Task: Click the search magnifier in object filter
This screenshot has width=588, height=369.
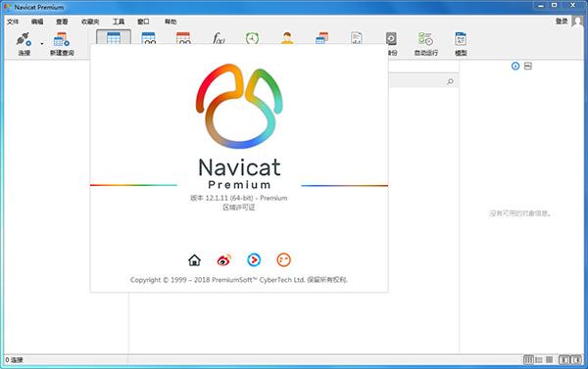Action: pos(450,81)
